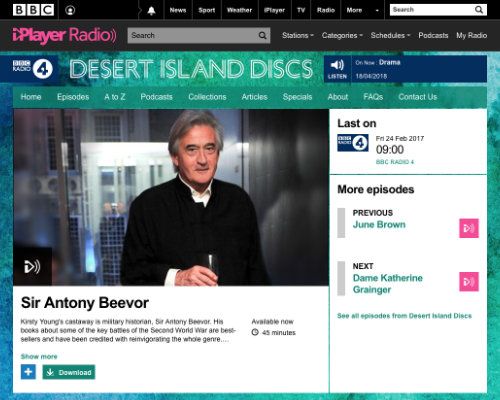This screenshot has width=500, height=400.
Task: Add the episode with the plus button
Action: 28,372
